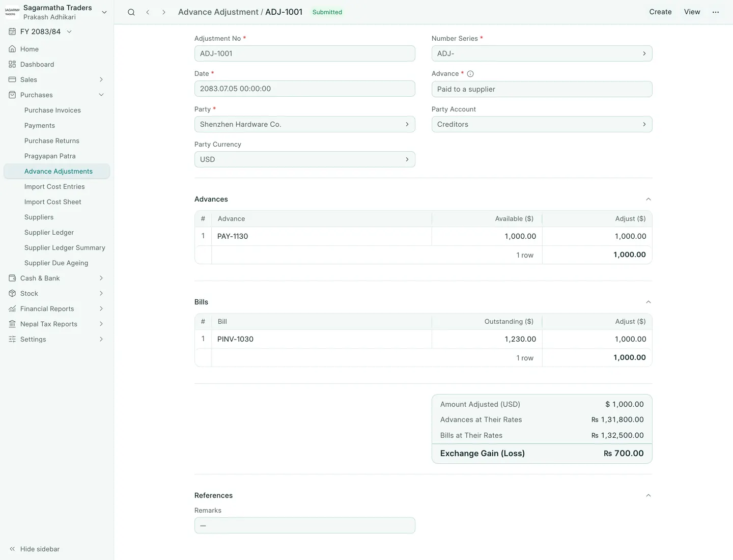Click the Outstanding amount 1,230.00
This screenshot has height=560, width=733.
[520, 339]
